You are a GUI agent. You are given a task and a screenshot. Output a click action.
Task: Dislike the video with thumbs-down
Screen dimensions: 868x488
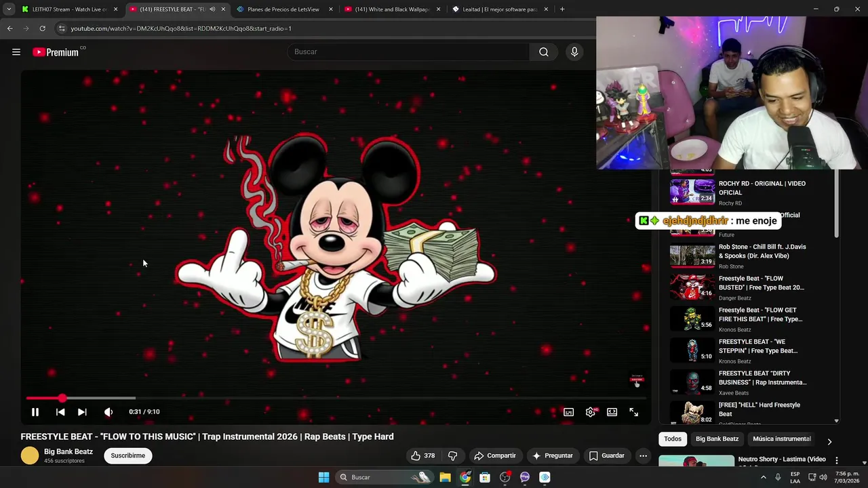click(x=453, y=455)
